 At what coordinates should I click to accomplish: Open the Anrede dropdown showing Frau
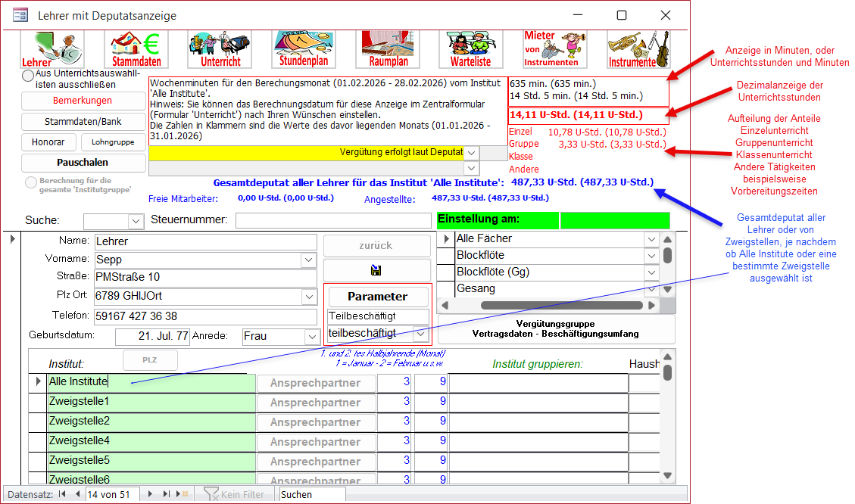pyautogui.click(x=311, y=336)
